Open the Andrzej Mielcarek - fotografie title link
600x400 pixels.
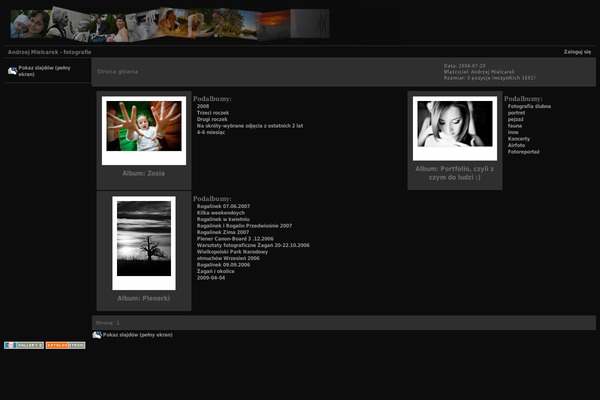pyautogui.click(x=49, y=52)
